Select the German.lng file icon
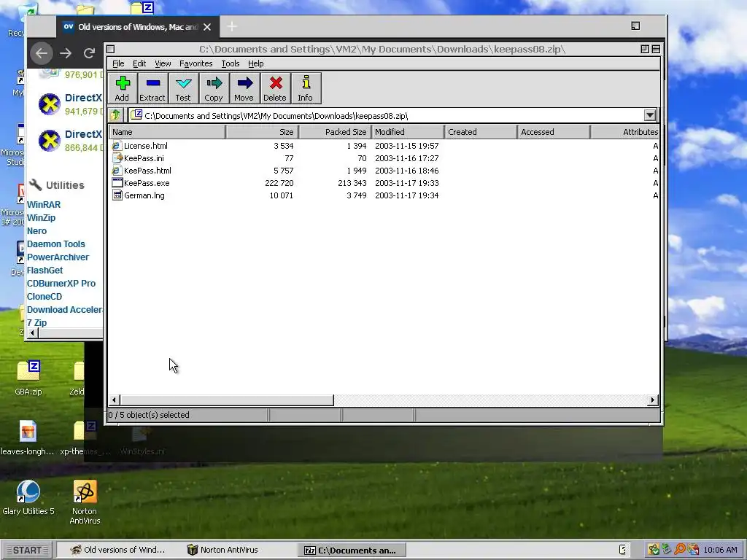Image resolution: width=747 pixels, height=560 pixels. [117, 195]
